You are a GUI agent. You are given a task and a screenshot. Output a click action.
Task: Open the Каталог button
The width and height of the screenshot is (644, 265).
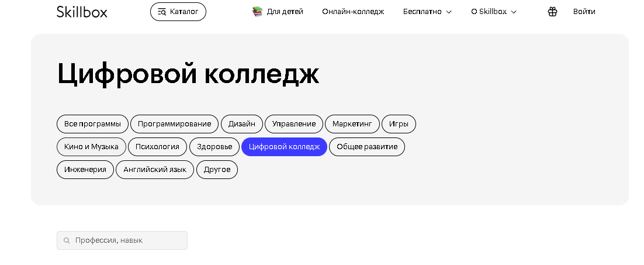(178, 12)
